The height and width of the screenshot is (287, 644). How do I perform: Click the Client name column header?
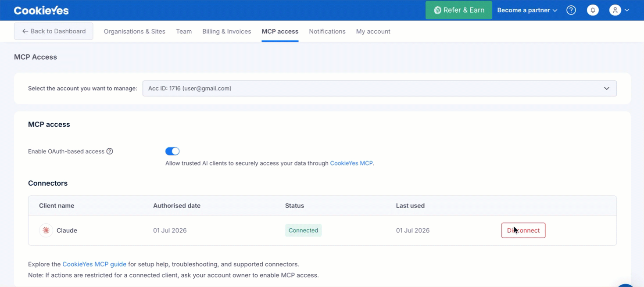tap(57, 206)
